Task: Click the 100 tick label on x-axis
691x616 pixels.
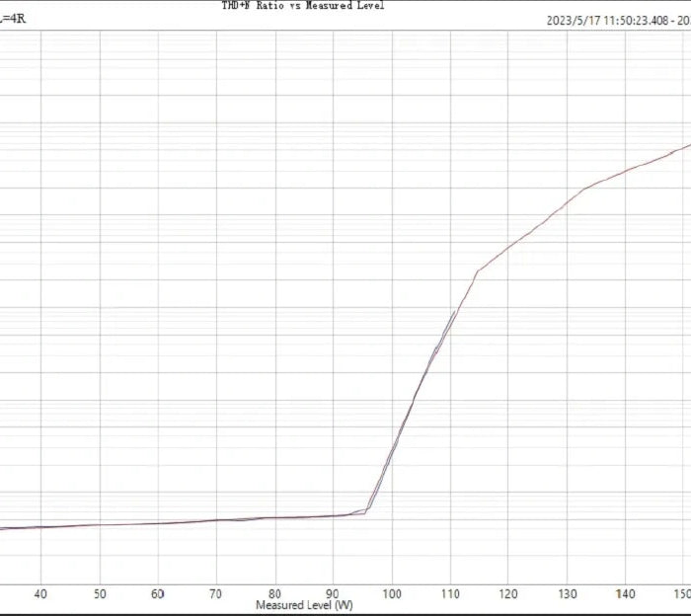Action: click(392, 594)
